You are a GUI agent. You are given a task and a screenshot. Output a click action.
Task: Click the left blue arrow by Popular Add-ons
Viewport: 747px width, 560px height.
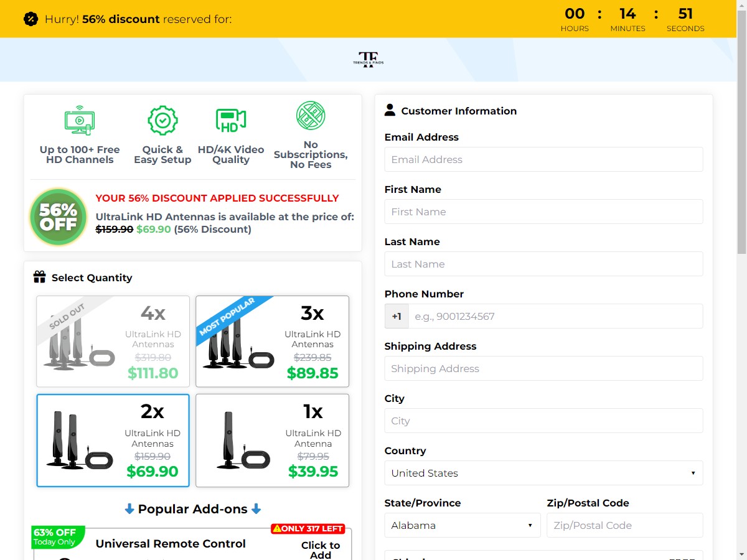[x=129, y=509]
